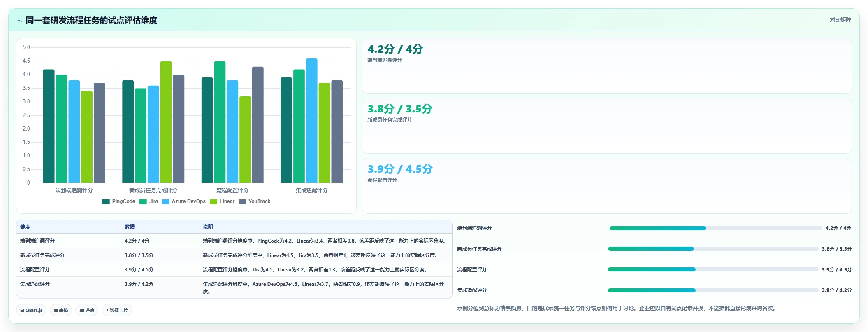The height and width of the screenshot is (332, 868).
Task: Click table value 3.9分 / 4.2分
Action: coord(139,284)
